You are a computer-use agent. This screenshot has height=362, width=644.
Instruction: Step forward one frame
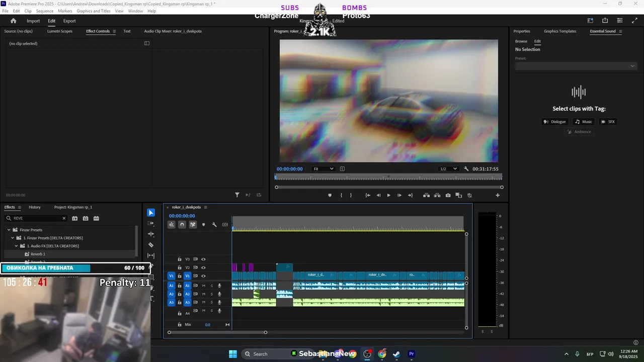click(x=399, y=195)
